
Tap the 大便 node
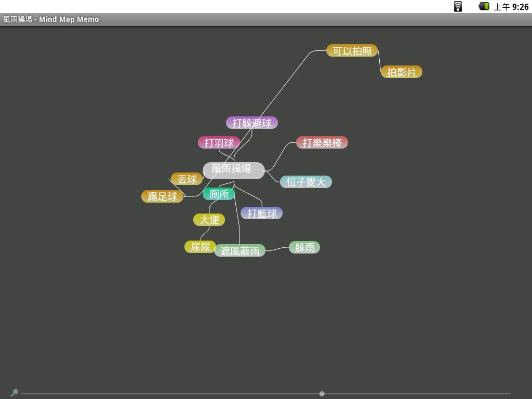[x=209, y=220]
